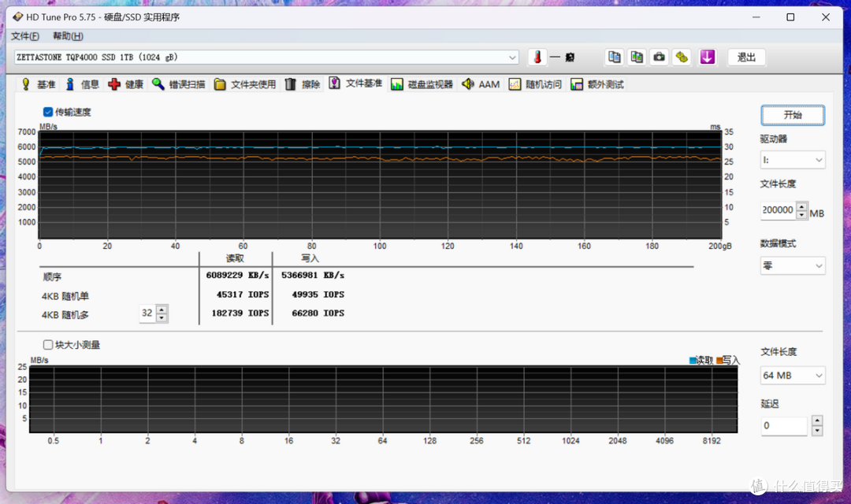Uncheck the 传输速度 transfer speed checkbox
This screenshot has width=851, height=504.
click(x=48, y=112)
